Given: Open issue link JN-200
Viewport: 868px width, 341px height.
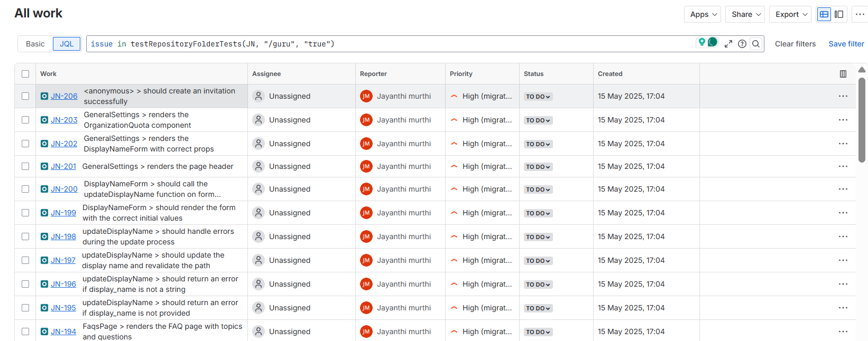Looking at the screenshot, I should click(x=64, y=189).
